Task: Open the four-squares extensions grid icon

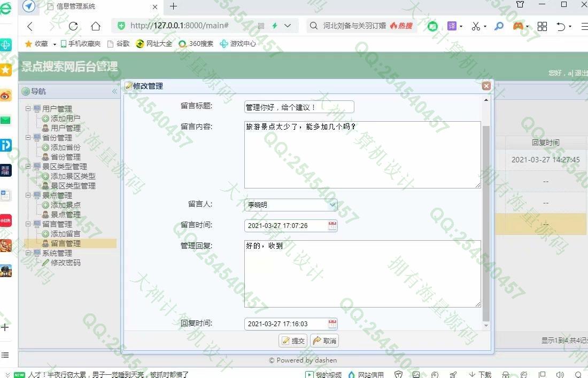Action: [542, 26]
